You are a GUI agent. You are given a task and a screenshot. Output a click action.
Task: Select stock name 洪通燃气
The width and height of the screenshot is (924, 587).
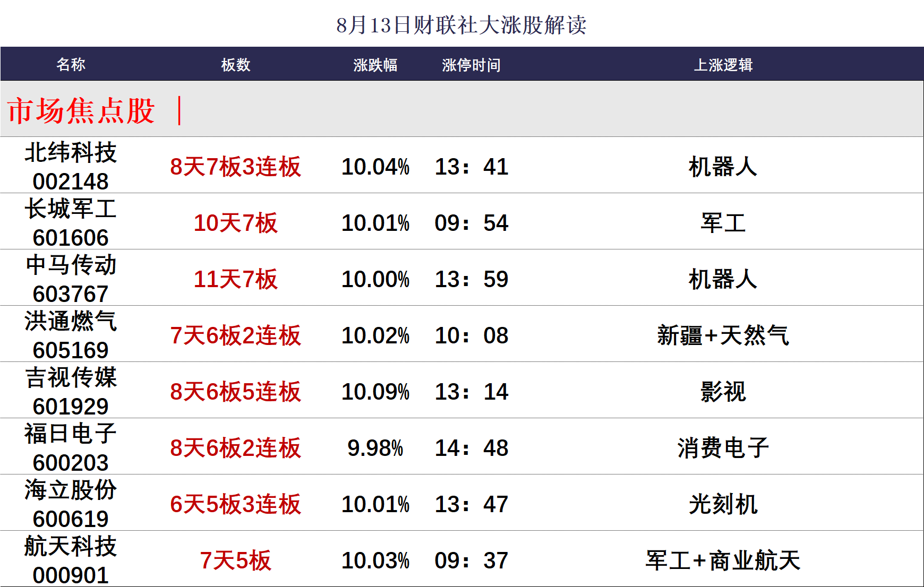[71, 321]
